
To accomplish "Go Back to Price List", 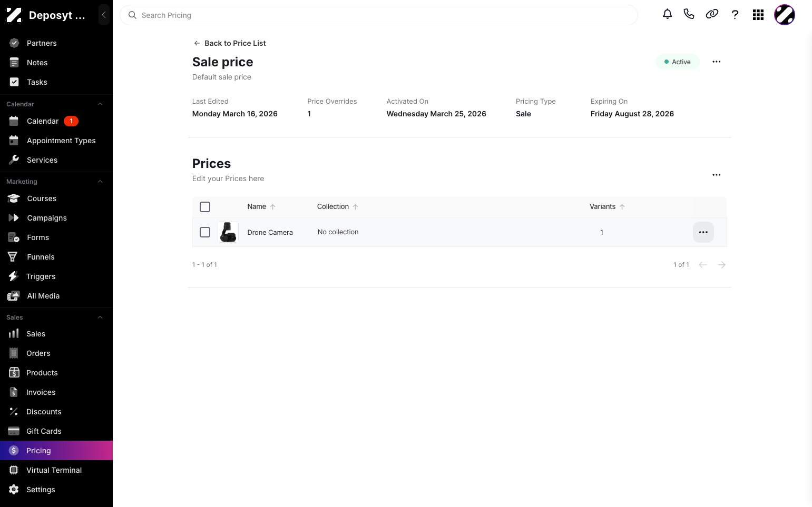I will click(230, 43).
